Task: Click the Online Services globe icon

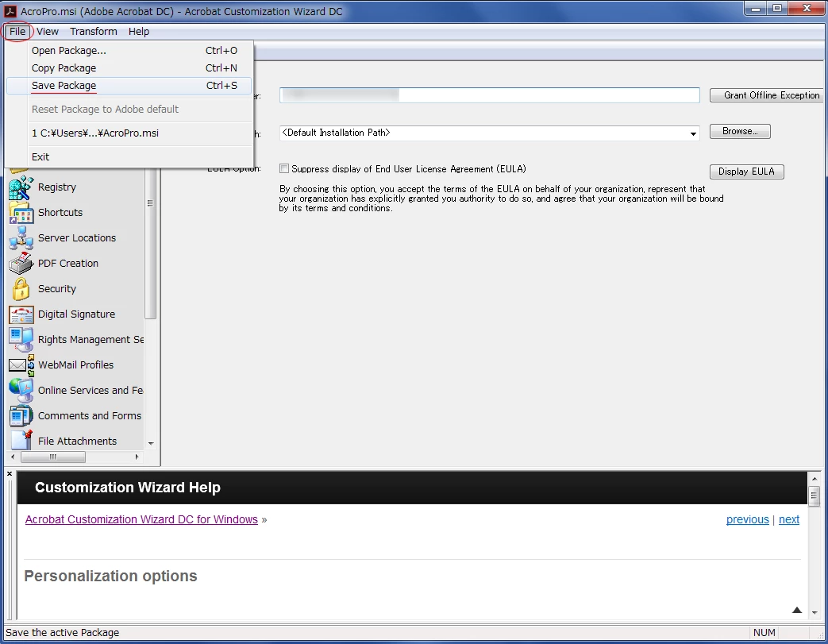Action: click(x=21, y=391)
